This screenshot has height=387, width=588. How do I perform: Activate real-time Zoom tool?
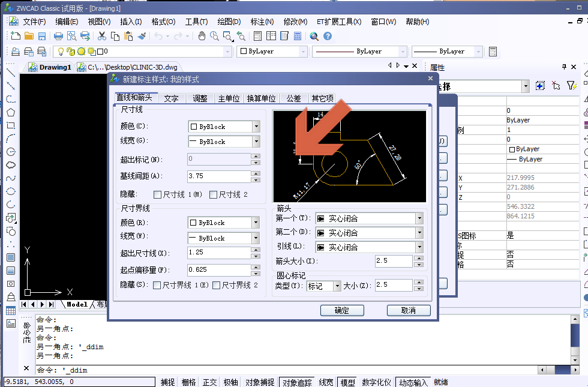pos(214,36)
